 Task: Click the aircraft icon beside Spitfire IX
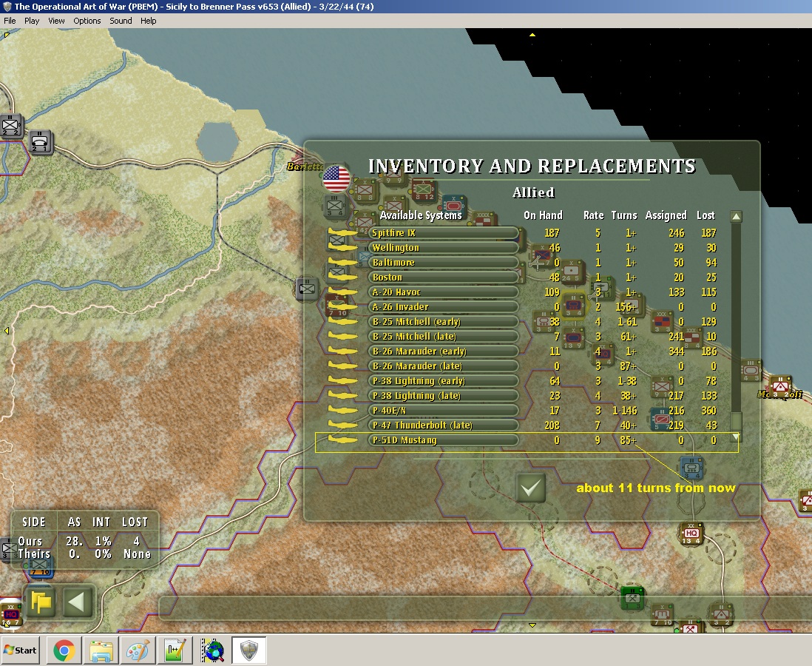coord(343,232)
